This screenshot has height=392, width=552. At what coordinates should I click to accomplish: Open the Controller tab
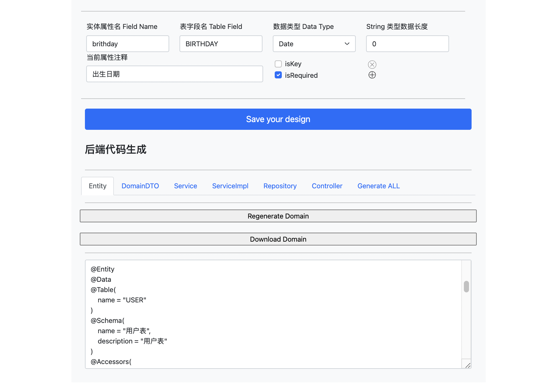[x=327, y=186]
